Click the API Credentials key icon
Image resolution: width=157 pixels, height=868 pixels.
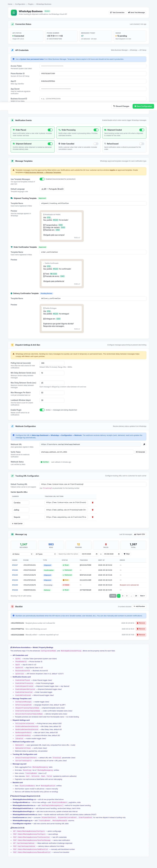[x=13, y=50]
